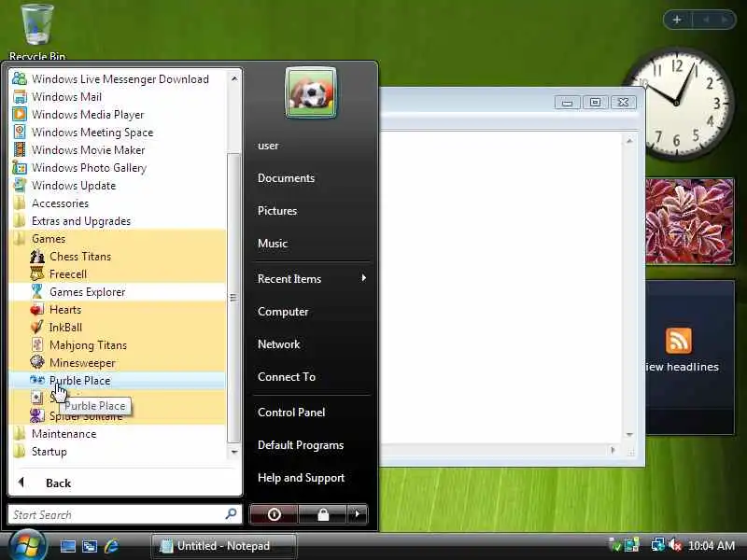Open Windows Photo Gallery
The width and height of the screenshot is (747, 560).
click(118, 168)
